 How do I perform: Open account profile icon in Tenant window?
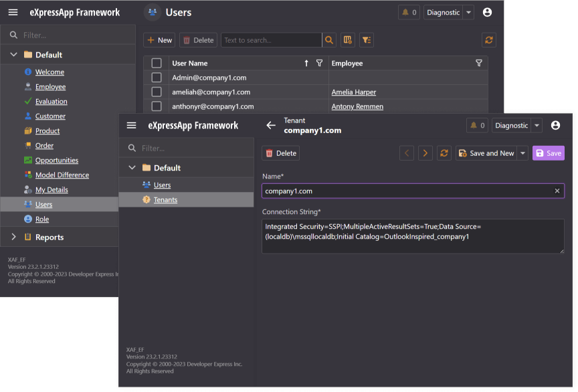(x=555, y=125)
